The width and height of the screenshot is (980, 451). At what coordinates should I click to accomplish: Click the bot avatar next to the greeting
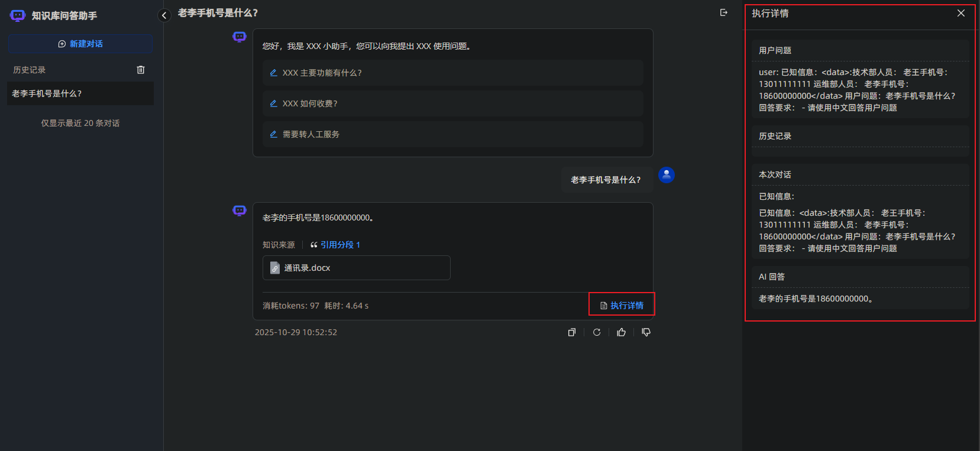click(x=240, y=37)
